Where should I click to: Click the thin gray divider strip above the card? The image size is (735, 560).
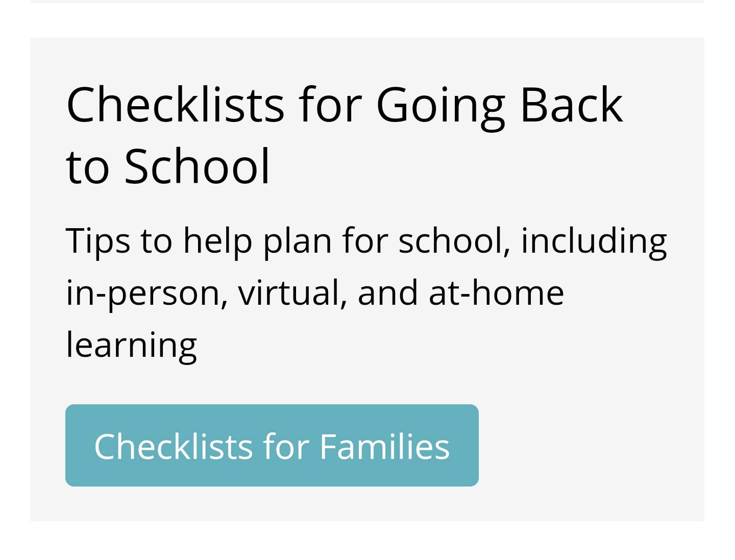[x=367, y=2]
